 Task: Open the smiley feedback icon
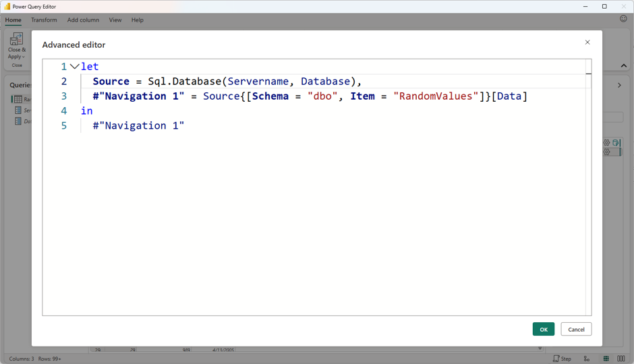(x=623, y=19)
